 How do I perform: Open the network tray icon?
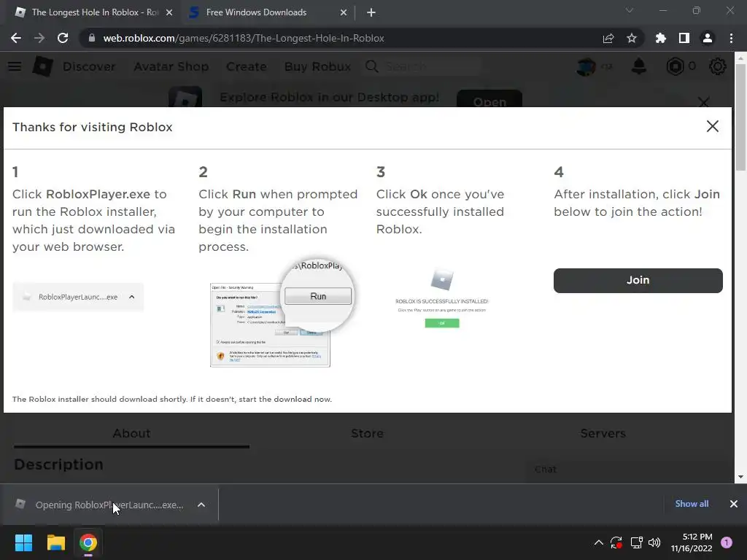636,542
